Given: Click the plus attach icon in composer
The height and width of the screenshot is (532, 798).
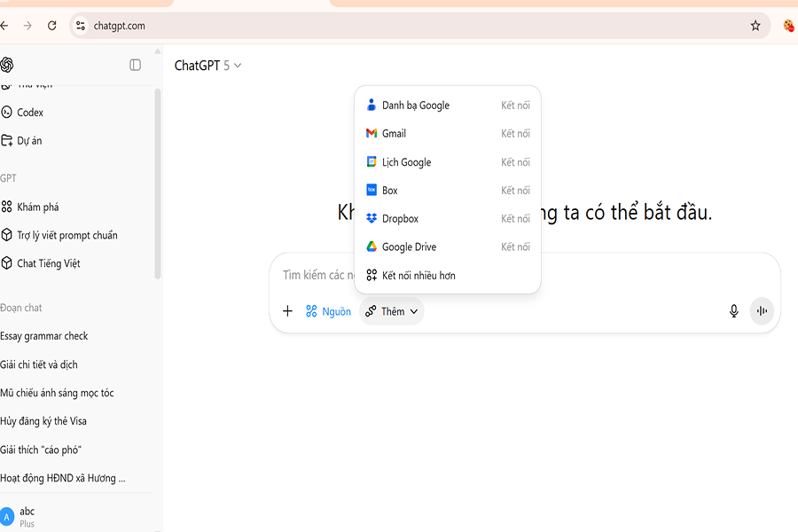Looking at the screenshot, I should point(287,311).
